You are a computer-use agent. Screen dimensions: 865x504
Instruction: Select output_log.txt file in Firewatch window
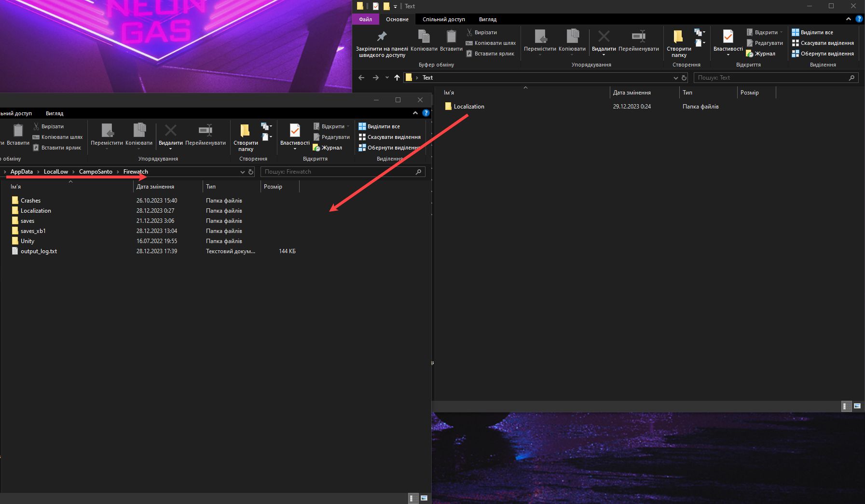click(x=34, y=251)
